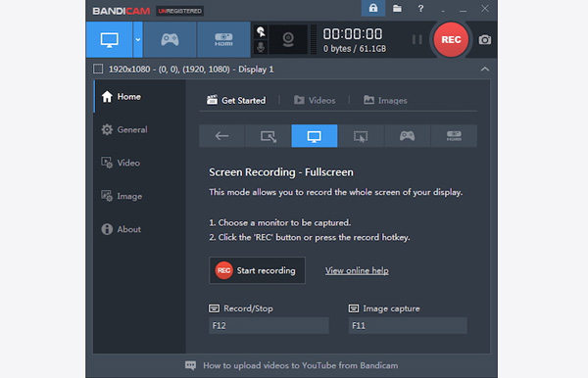The image size is (588, 378).
Task: Click the folder icon beside Videos tab
Action: point(299,100)
